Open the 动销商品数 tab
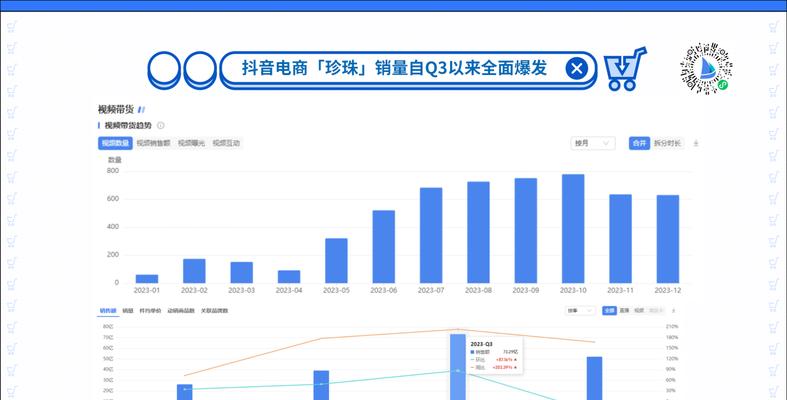 coord(181,311)
